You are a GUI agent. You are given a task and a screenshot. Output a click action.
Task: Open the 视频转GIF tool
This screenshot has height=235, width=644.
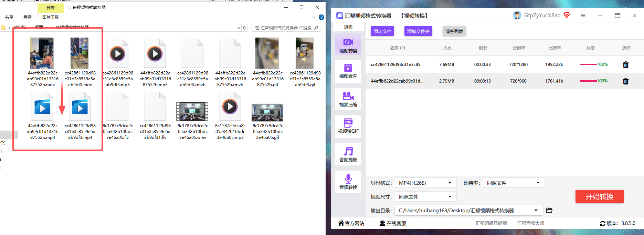click(348, 126)
